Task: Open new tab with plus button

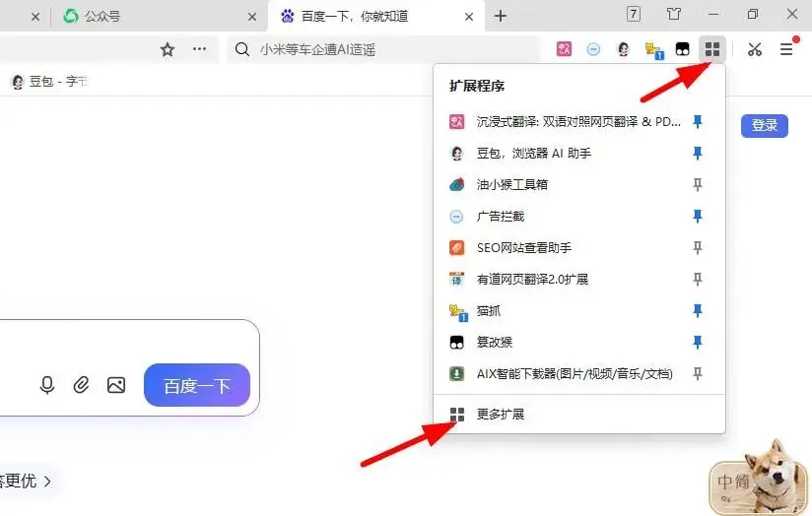Action: pos(501,16)
